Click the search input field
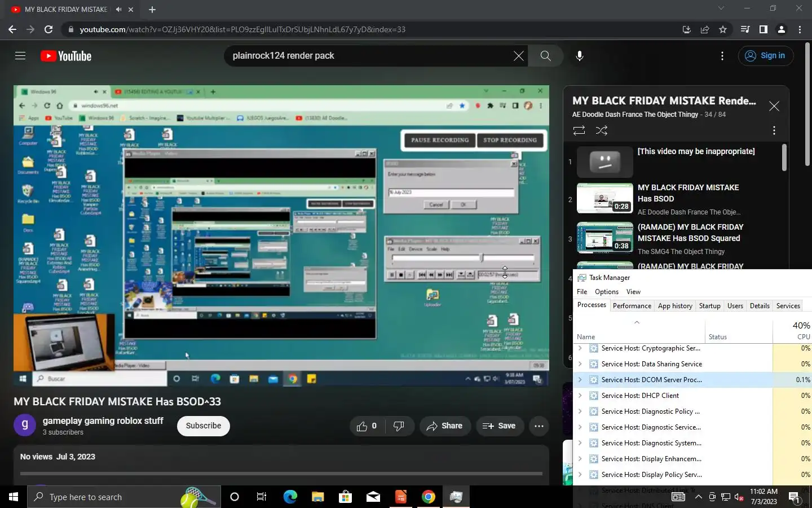 pyautogui.click(x=369, y=56)
